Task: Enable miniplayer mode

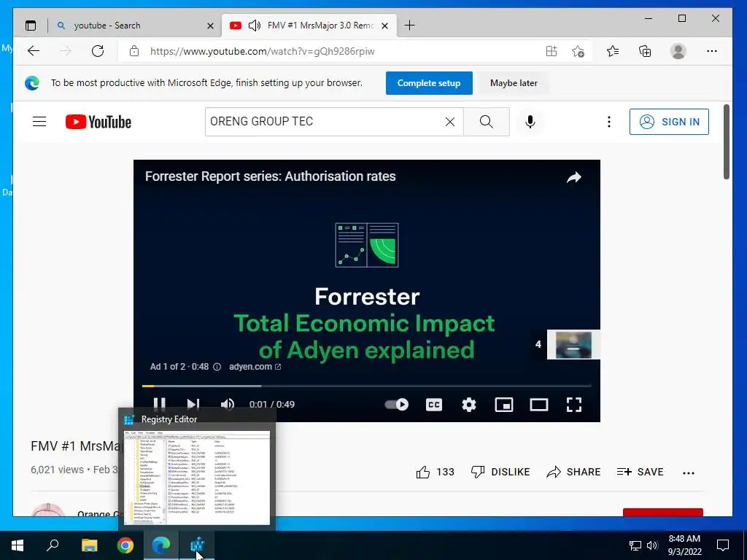Action: coord(503,404)
